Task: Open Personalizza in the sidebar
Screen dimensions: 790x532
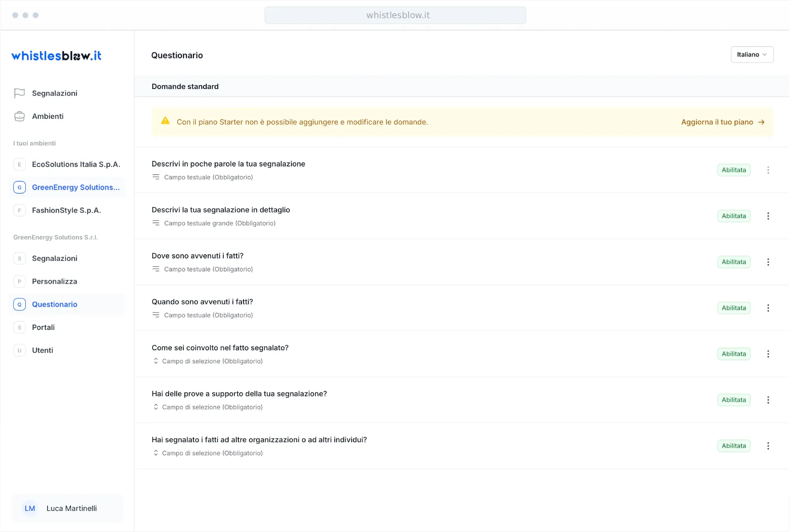Action: [x=55, y=281]
